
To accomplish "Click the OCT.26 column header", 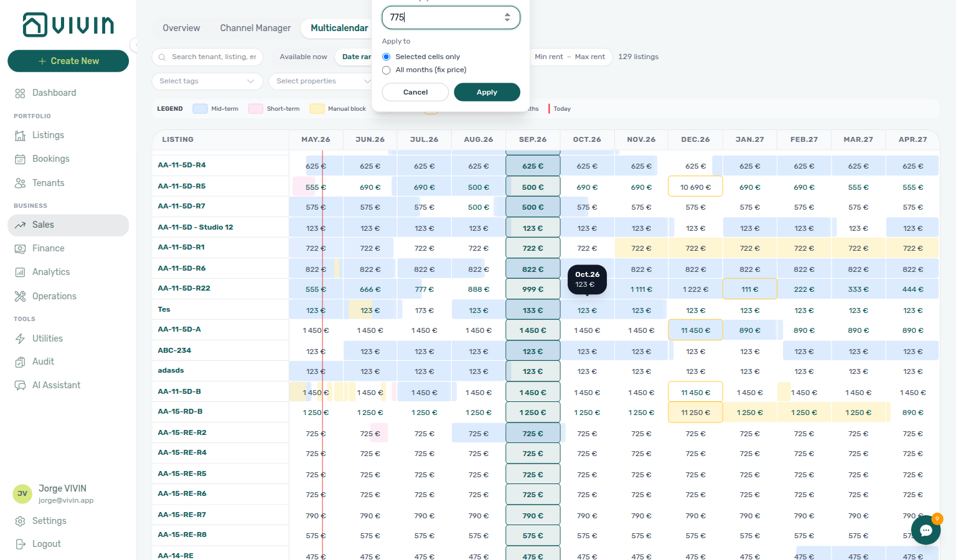I will [587, 140].
